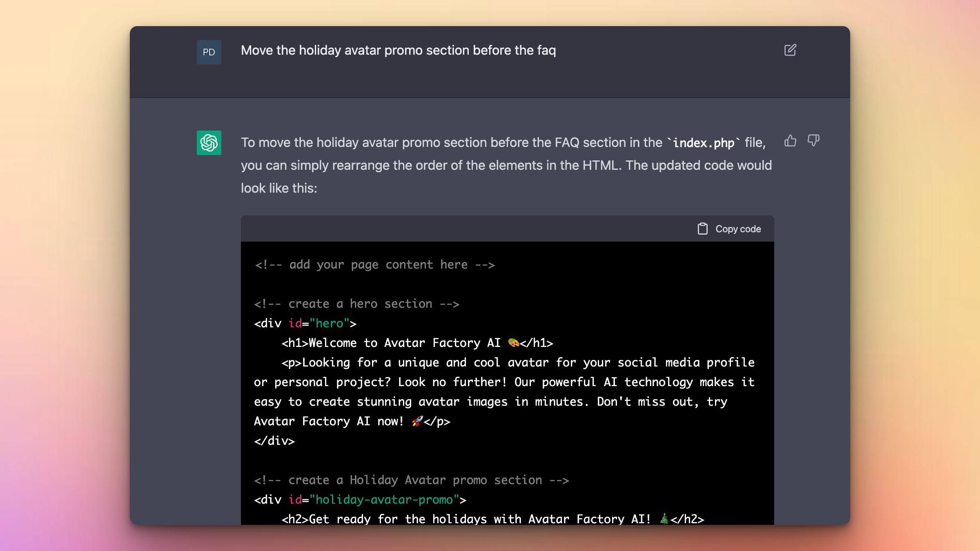
Task: Click the Holiday Avatar promo section comment
Action: (x=411, y=480)
